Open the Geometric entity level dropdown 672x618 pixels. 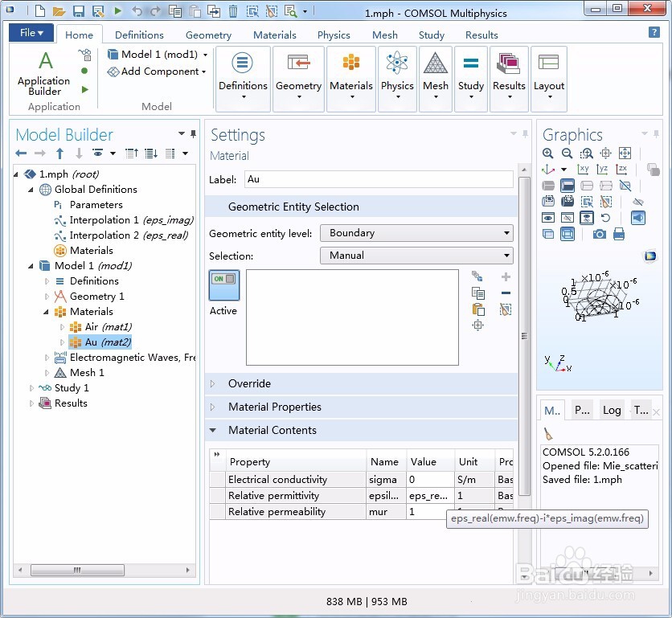416,233
